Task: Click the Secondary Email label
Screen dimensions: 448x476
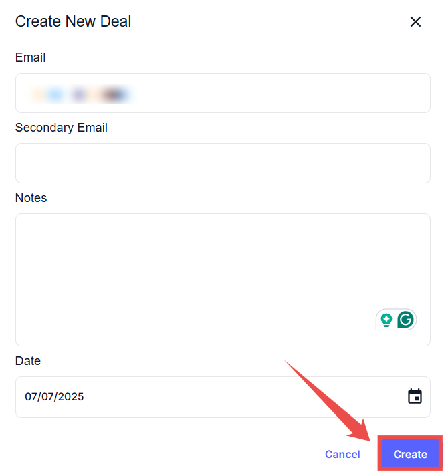Action: pyautogui.click(x=61, y=128)
